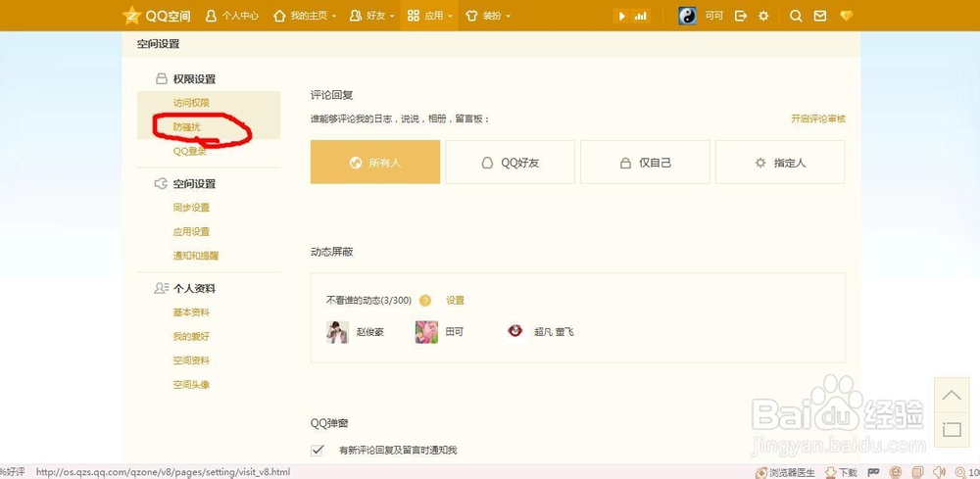This screenshot has height=479, width=980.
Task: Open the music volume bars icon
Action: pos(640,17)
